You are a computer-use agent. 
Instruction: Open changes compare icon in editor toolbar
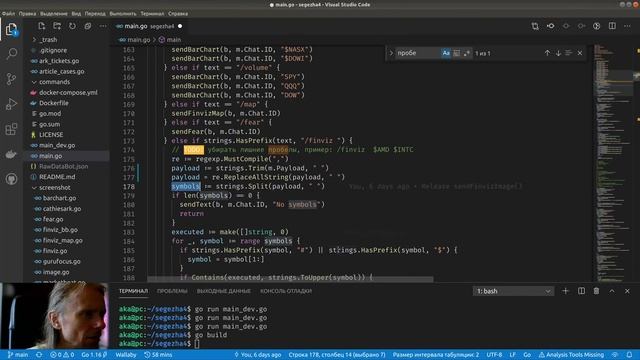(x=535, y=26)
